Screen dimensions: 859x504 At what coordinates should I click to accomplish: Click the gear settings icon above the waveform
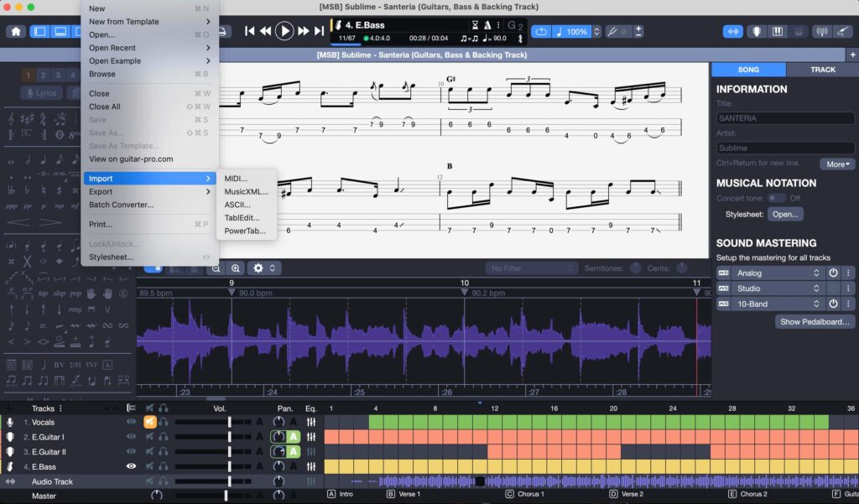coord(258,268)
